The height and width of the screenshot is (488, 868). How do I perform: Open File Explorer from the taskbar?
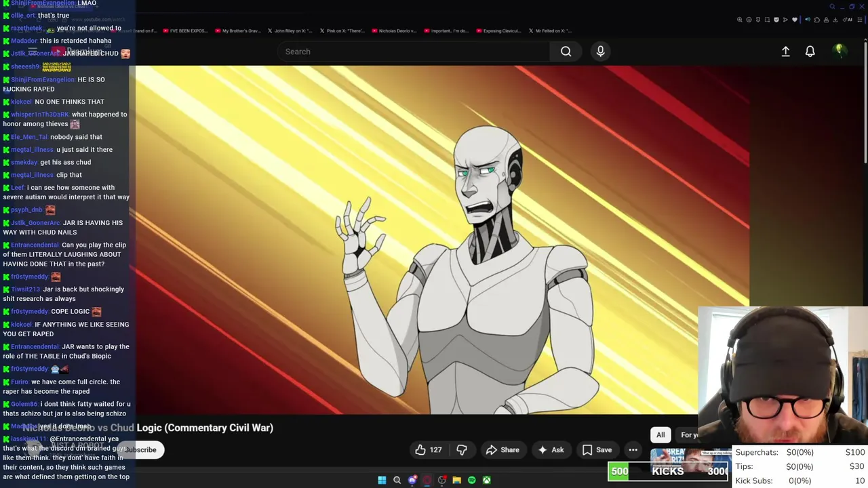pos(457,480)
